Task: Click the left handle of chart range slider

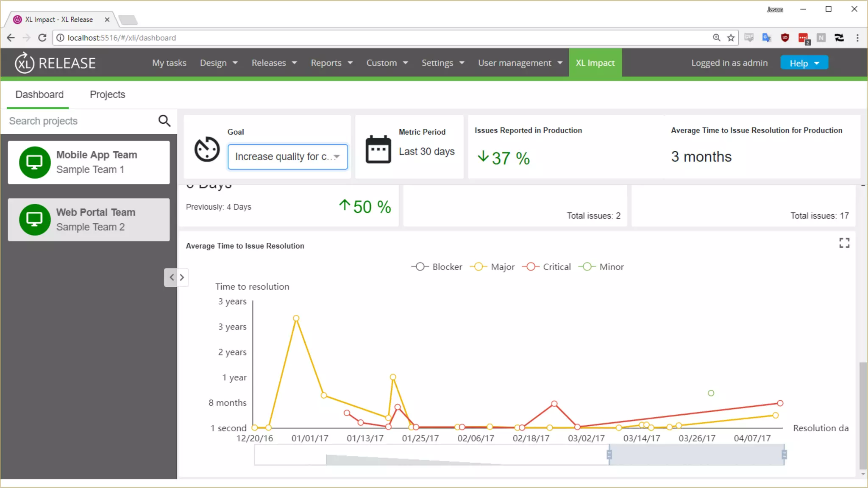Action: [x=609, y=455]
